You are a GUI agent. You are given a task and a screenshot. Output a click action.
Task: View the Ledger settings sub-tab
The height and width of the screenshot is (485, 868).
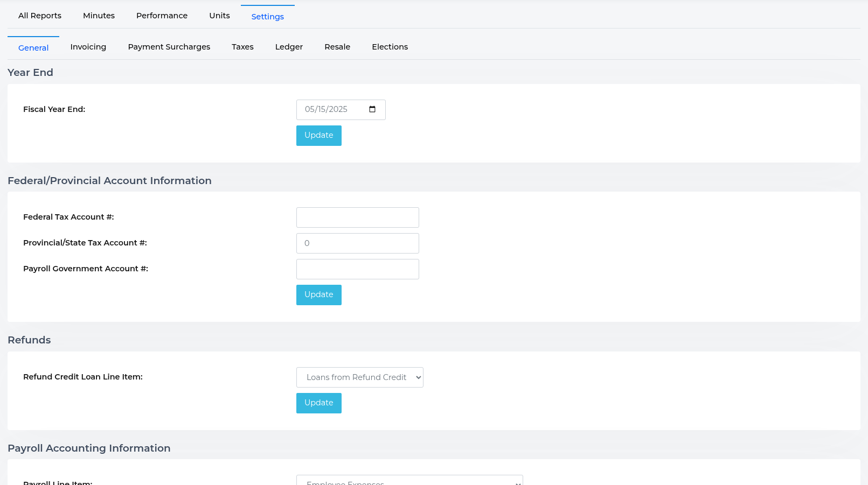click(x=289, y=47)
